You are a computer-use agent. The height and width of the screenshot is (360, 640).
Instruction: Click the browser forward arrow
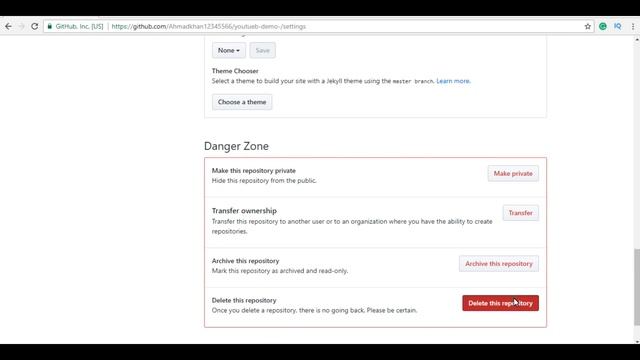pos(22,26)
